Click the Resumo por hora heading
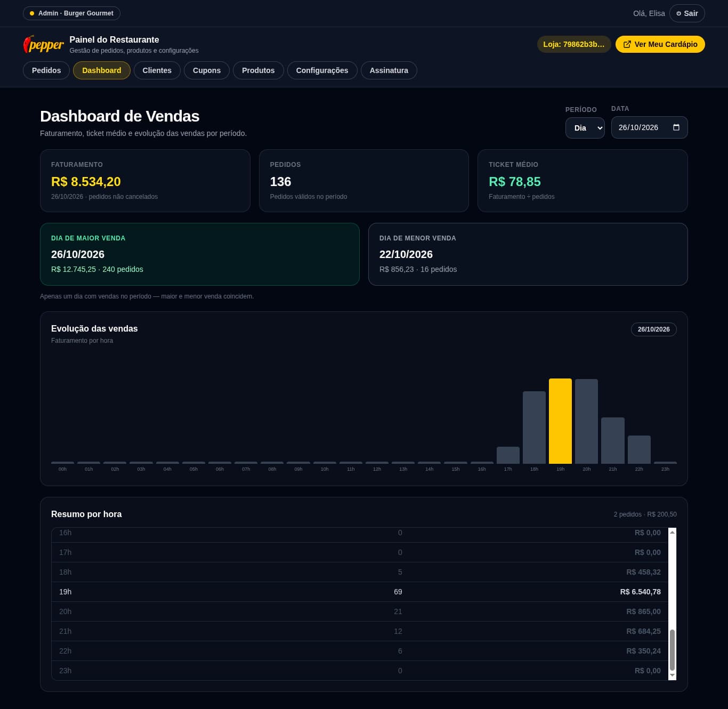Viewport: 728px width, 709px height. click(x=86, y=514)
